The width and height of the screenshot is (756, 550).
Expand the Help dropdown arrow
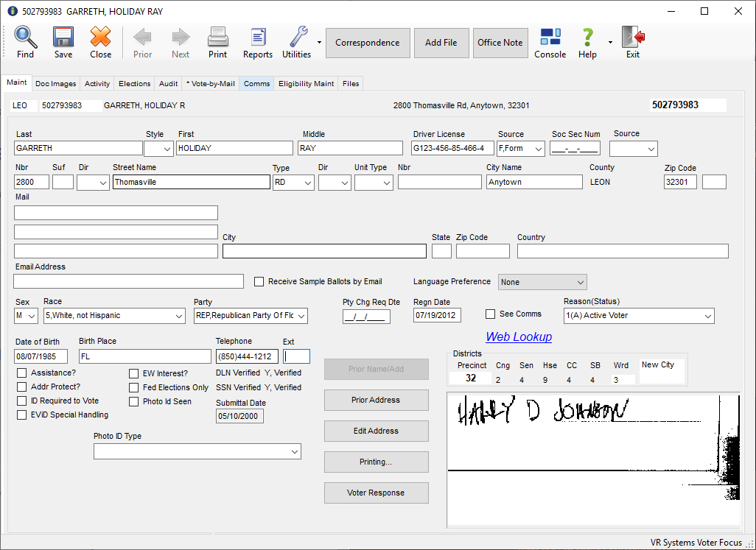coord(610,43)
